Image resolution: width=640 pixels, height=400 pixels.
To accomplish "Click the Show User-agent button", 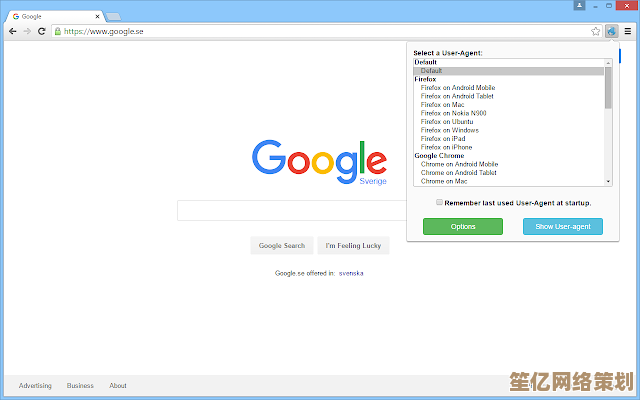I will 563,227.
